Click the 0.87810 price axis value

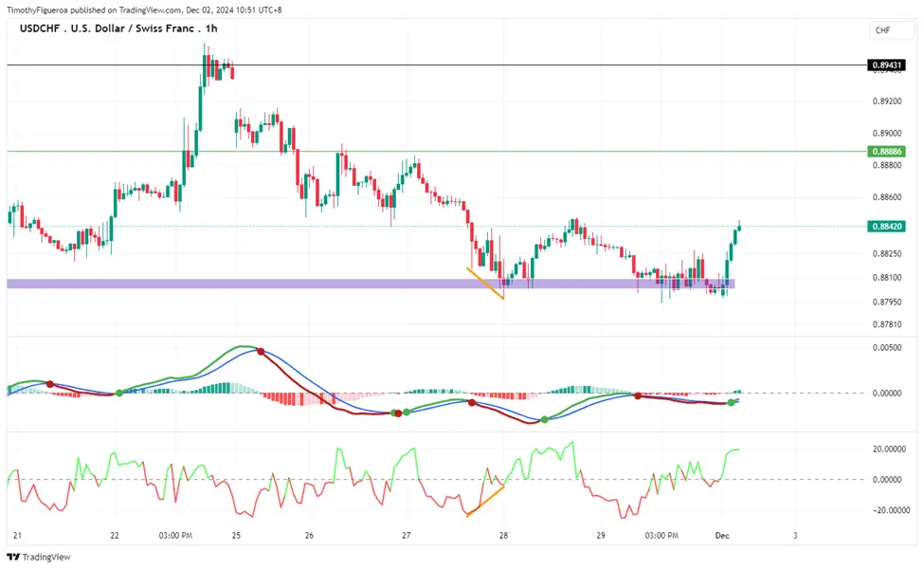point(887,324)
